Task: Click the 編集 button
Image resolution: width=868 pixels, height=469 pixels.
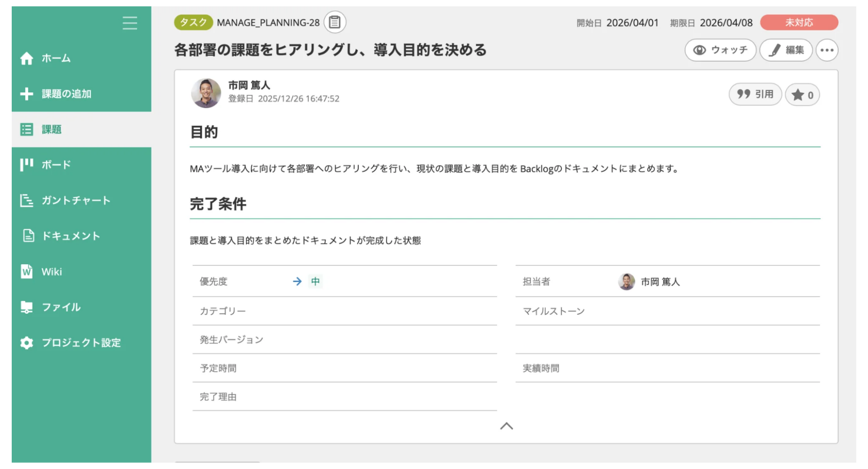Action: (x=786, y=50)
